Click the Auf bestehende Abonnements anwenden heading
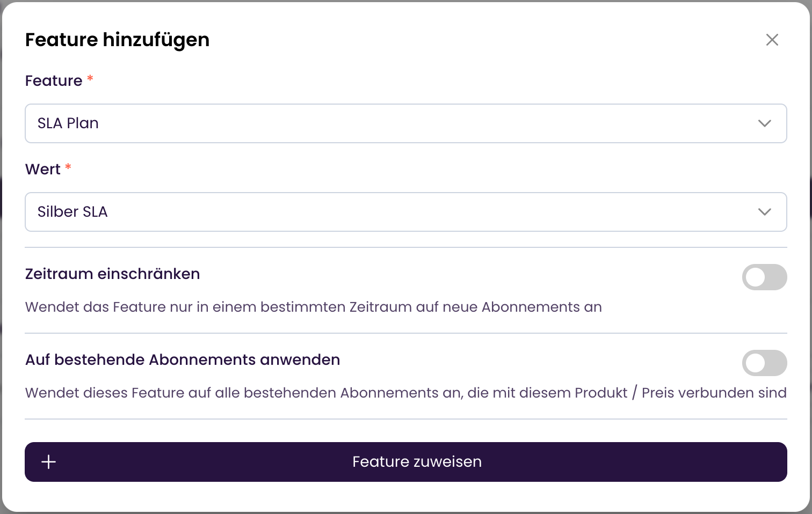The width and height of the screenshot is (812, 514). tap(183, 359)
